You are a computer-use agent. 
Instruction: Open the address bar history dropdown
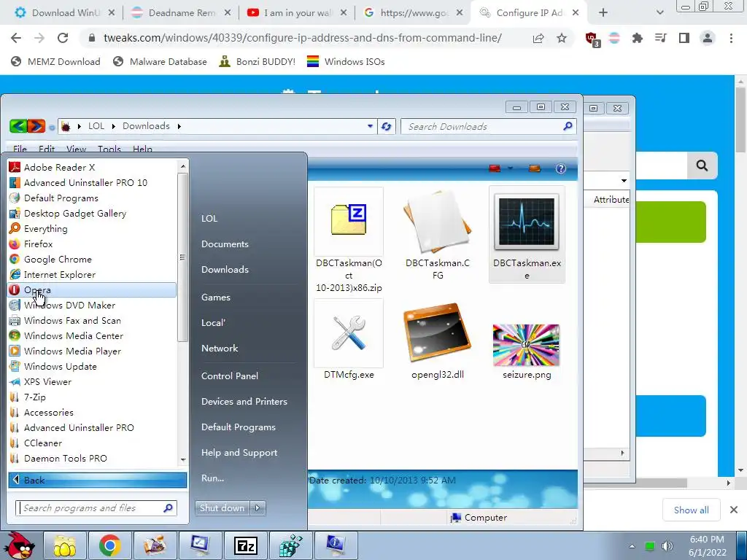pyautogui.click(x=370, y=126)
